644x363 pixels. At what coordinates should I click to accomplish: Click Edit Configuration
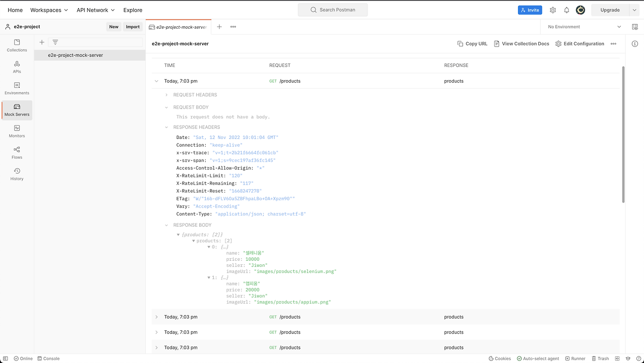pyautogui.click(x=580, y=44)
